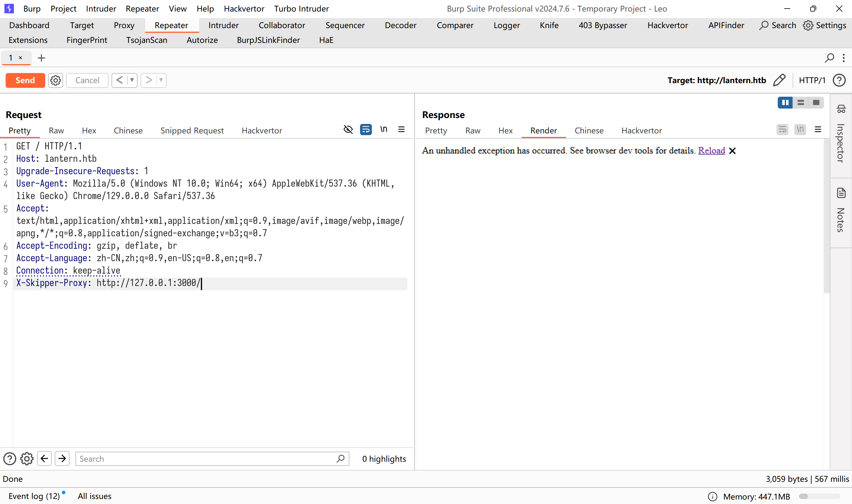Open Repeater send settings gear
Viewport: 852px width, 504px height.
pyautogui.click(x=55, y=80)
